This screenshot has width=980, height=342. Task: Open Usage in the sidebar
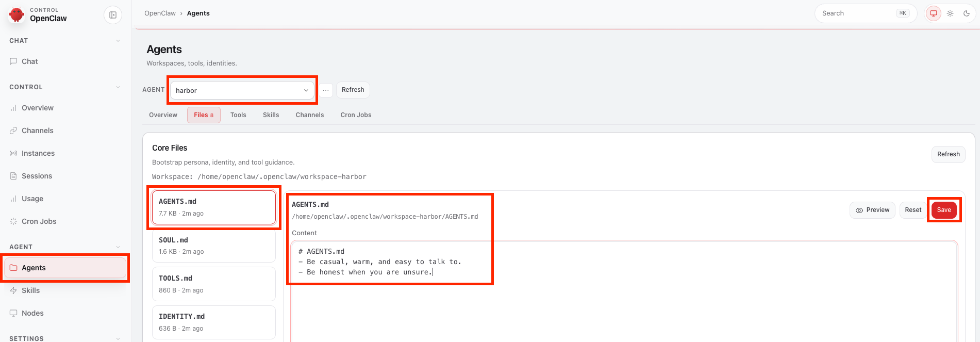32,199
